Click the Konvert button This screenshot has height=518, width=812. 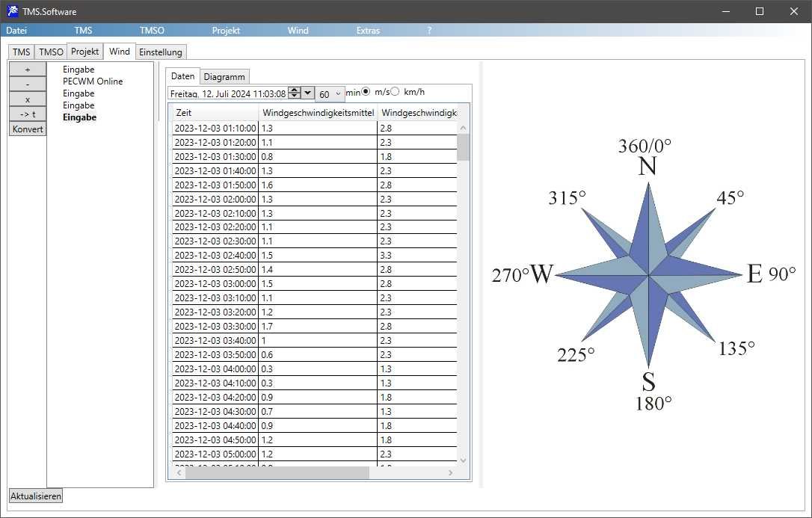click(28, 129)
